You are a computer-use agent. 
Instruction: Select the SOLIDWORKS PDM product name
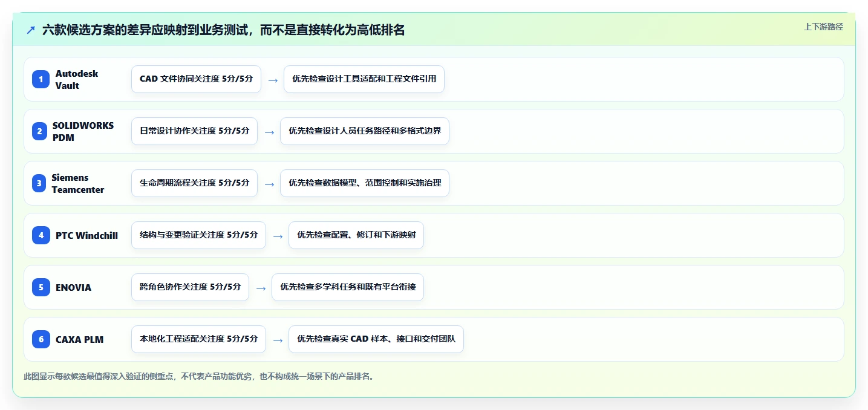pyautogui.click(x=83, y=131)
